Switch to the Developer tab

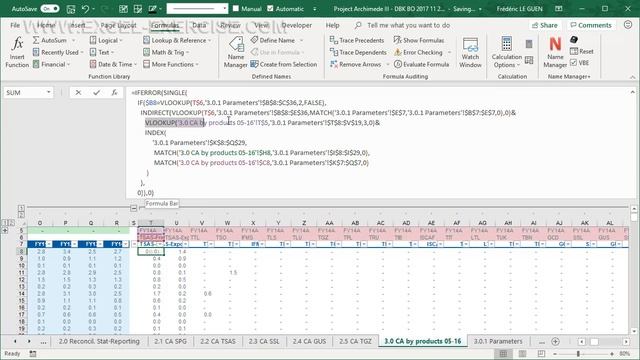point(297,25)
